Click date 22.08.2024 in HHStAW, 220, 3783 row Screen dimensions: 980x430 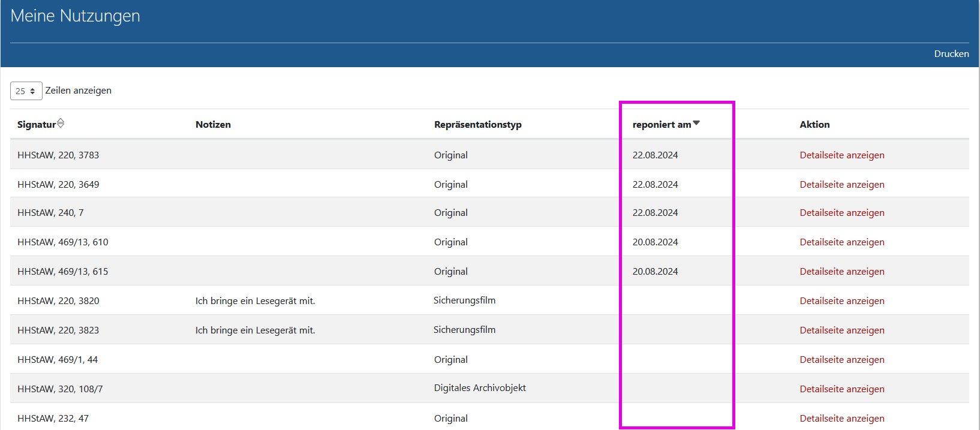[655, 155]
